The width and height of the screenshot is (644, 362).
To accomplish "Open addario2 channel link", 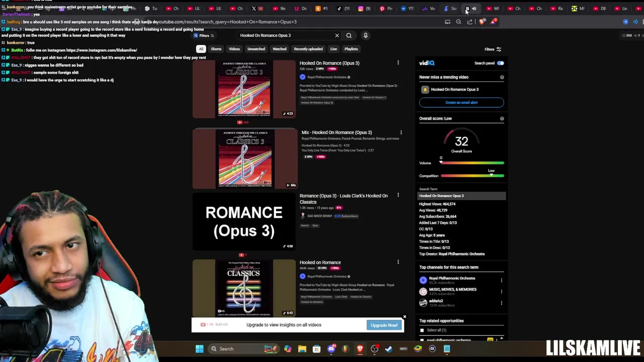I will 436,301.
